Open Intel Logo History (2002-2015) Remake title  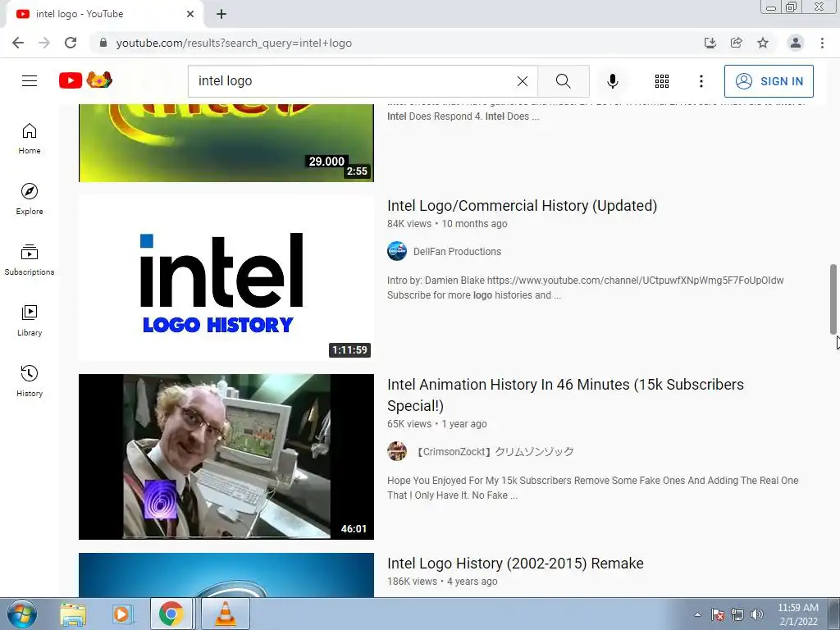[x=515, y=564]
